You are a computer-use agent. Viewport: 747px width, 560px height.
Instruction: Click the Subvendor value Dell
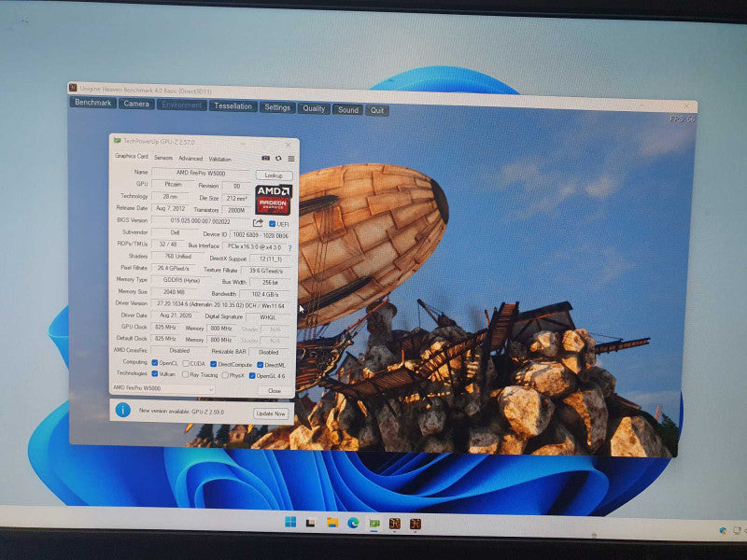pos(175,232)
